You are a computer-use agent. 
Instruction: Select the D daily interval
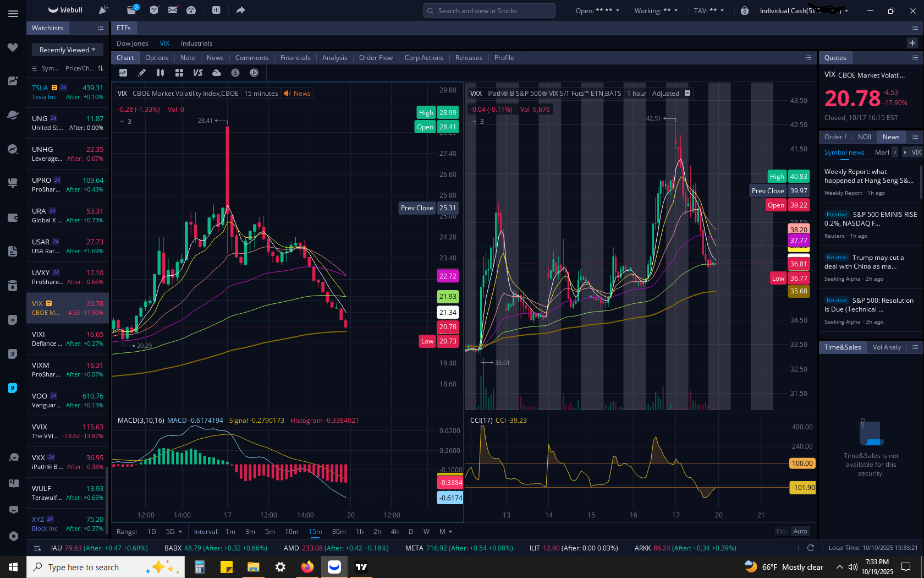411,531
